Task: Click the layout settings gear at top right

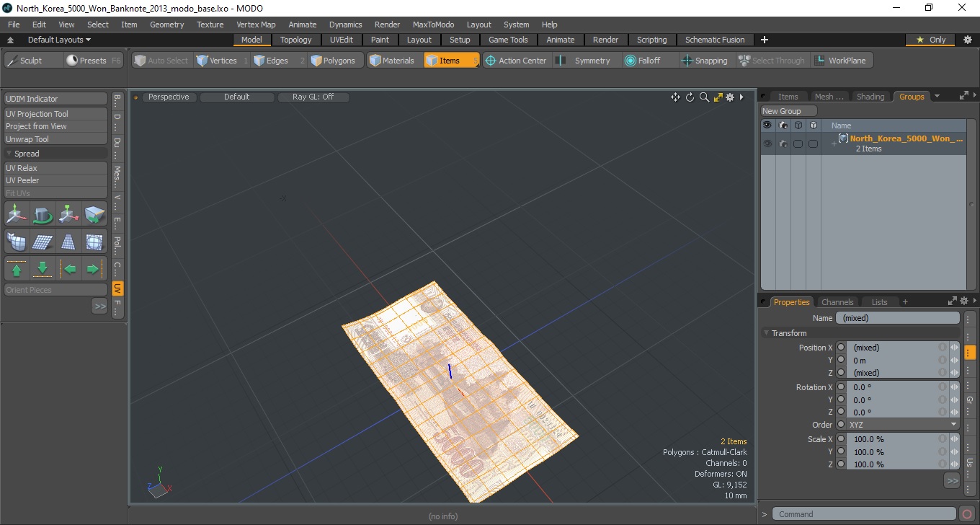Action: [967, 40]
